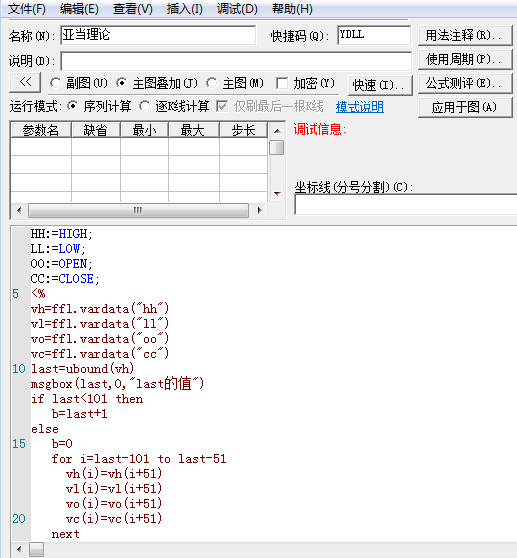The height and width of the screenshot is (558, 517).
Task: Open the 模式说明 link
Action: tap(360, 107)
